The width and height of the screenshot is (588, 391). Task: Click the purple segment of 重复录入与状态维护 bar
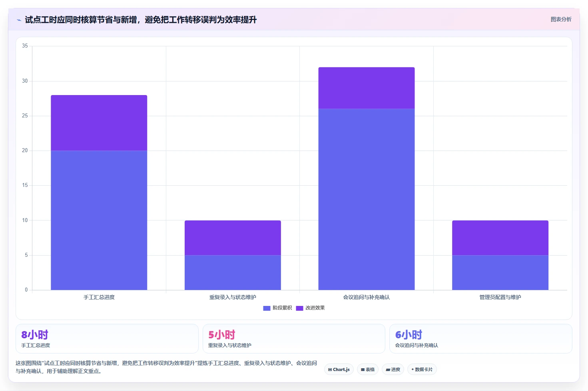coord(233,238)
